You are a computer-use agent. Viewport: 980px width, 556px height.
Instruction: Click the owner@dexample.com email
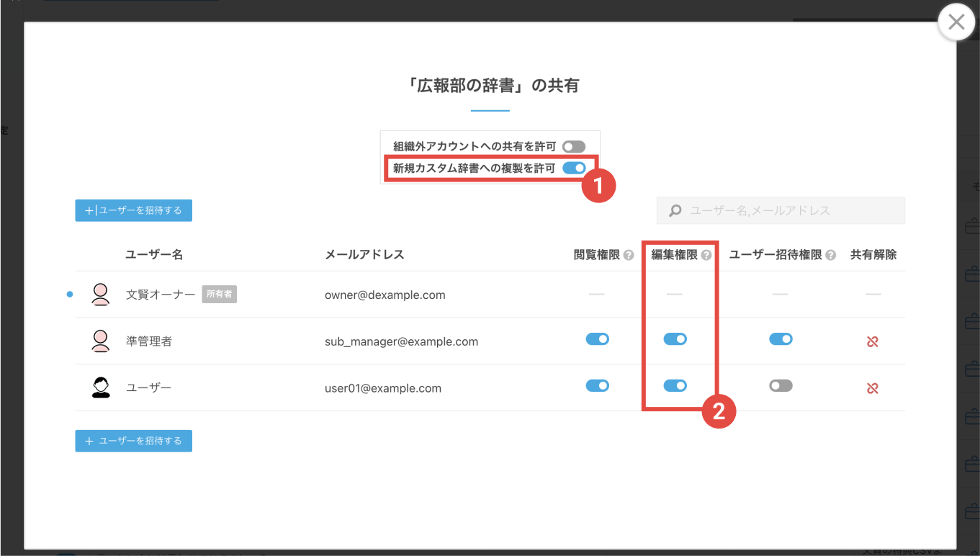click(x=385, y=295)
